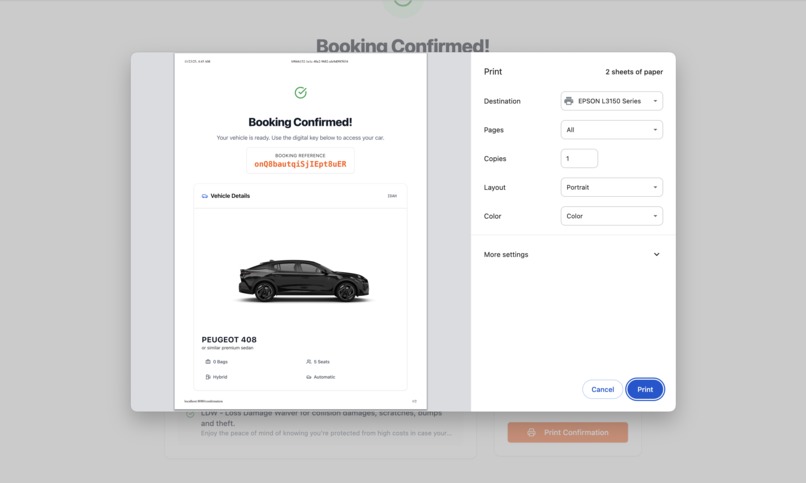The width and height of the screenshot is (806, 483).
Task: Click the '2 sheets of paper' text
Action: (x=634, y=72)
